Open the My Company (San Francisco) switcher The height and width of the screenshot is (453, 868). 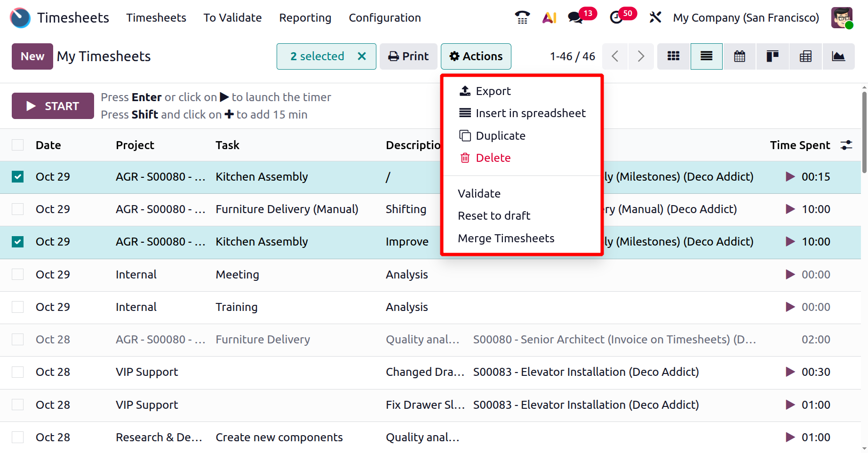coord(746,18)
